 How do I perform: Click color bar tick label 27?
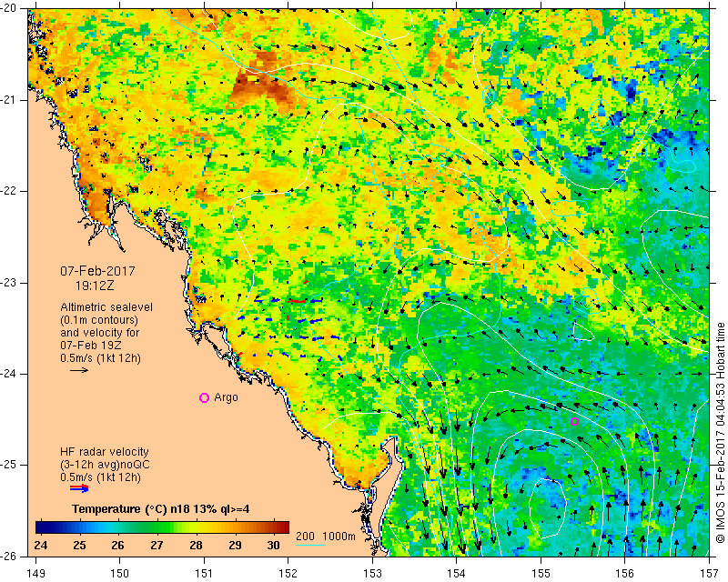[157, 545]
